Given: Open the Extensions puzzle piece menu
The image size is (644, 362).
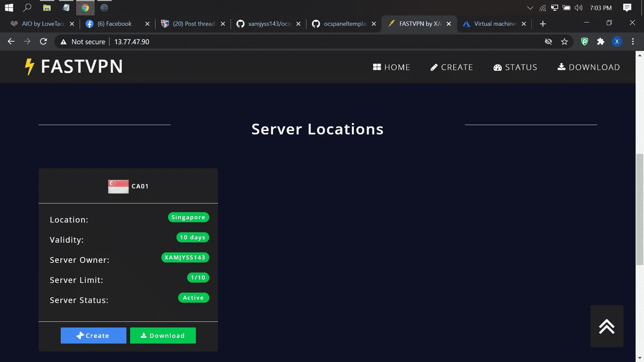Looking at the screenshot, I should [601, 42].
